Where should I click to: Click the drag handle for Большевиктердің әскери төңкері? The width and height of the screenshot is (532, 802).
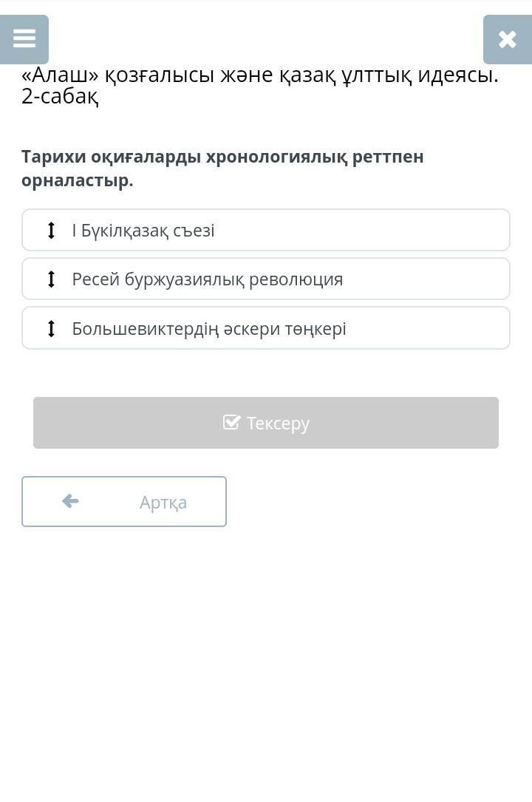point(50,328)
